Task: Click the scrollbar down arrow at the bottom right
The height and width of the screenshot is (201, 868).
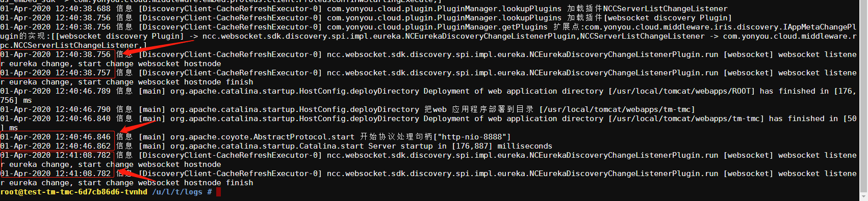Action: tap(863, 196)
